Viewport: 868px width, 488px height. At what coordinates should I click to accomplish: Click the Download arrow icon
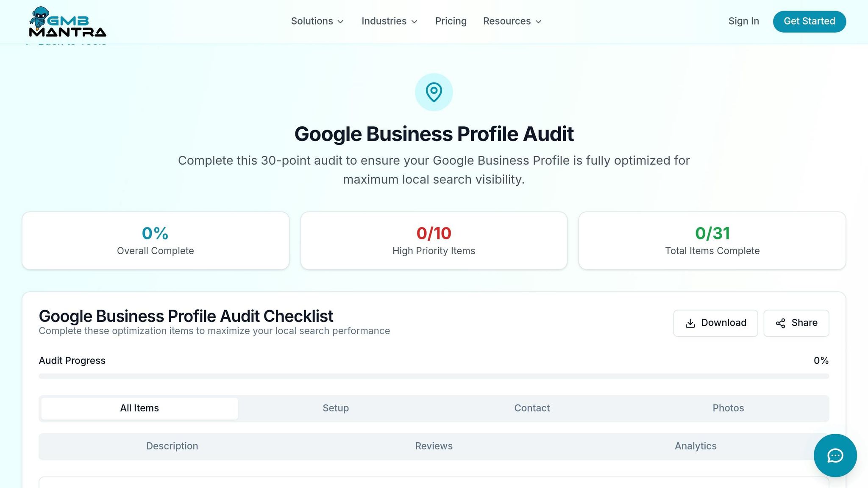click(690, 323)
